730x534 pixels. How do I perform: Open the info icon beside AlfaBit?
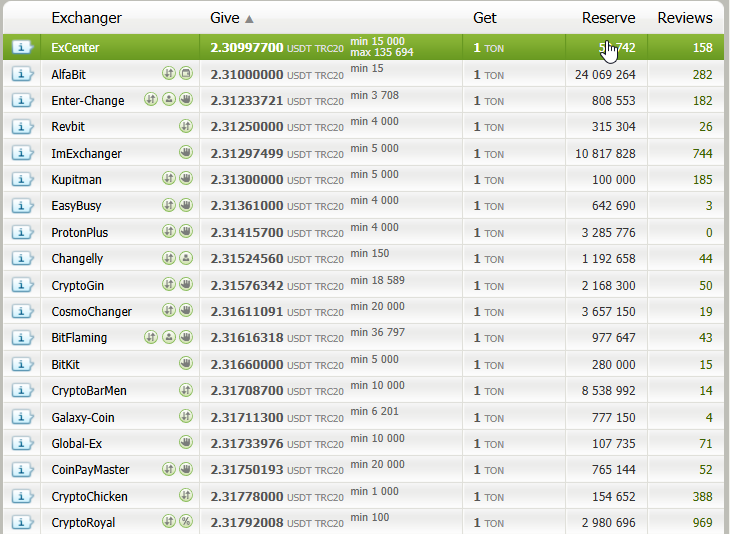[21, 74]
